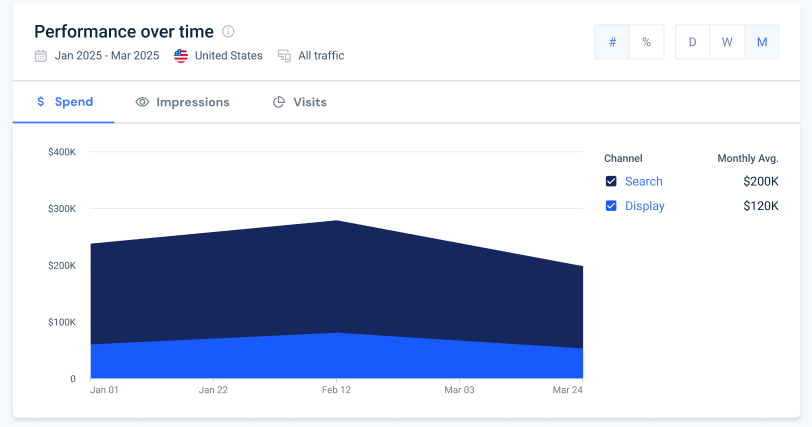Open the Jan 2025 - Mar 2025 date selector
Screen dimensions: 812x427
[x=107, y=56]
